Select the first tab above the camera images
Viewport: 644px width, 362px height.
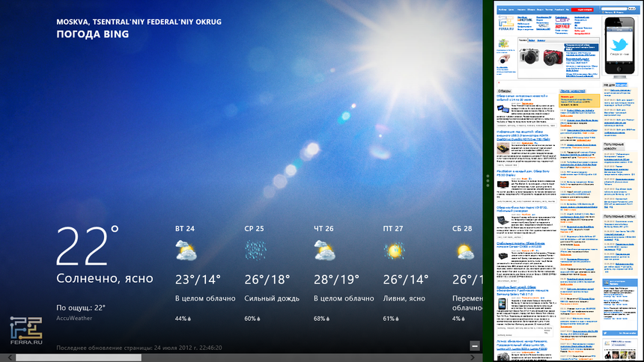pyautogui.click(x=523, y=40)
